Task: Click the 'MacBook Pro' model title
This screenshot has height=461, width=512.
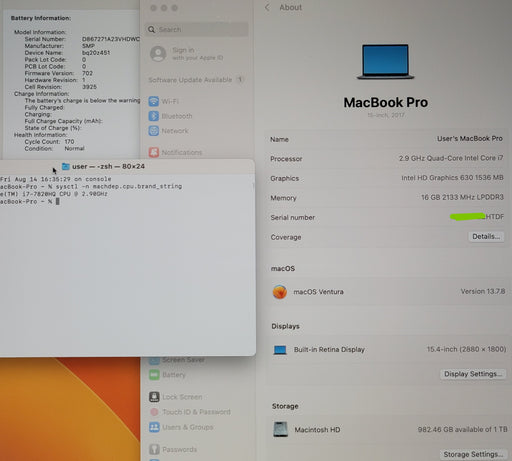Action: 386,103
